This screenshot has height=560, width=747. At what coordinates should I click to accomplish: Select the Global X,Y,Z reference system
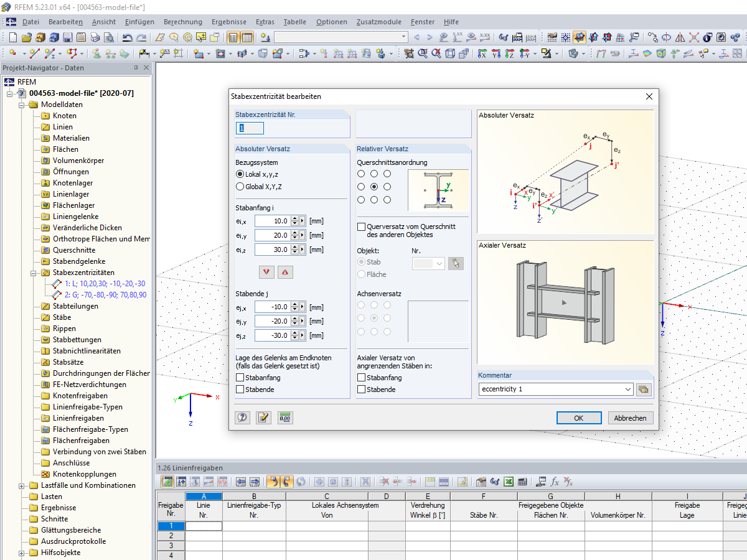[240, 186]
